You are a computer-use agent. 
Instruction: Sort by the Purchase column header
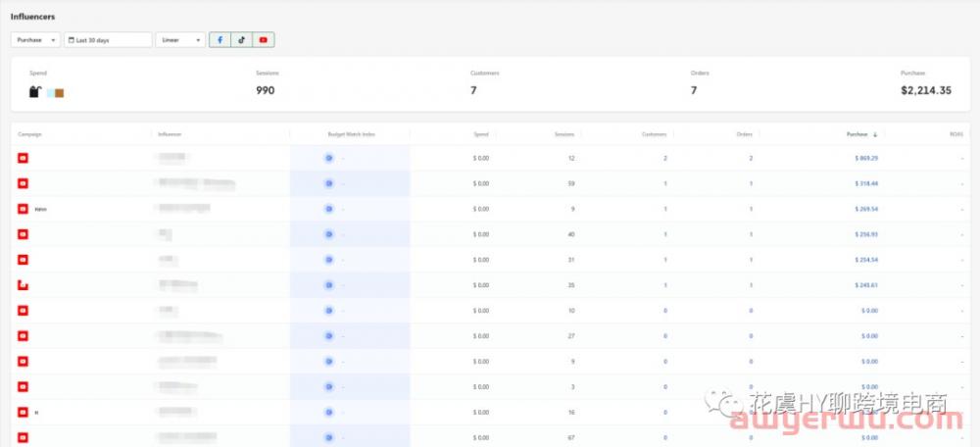click(857, 134)
